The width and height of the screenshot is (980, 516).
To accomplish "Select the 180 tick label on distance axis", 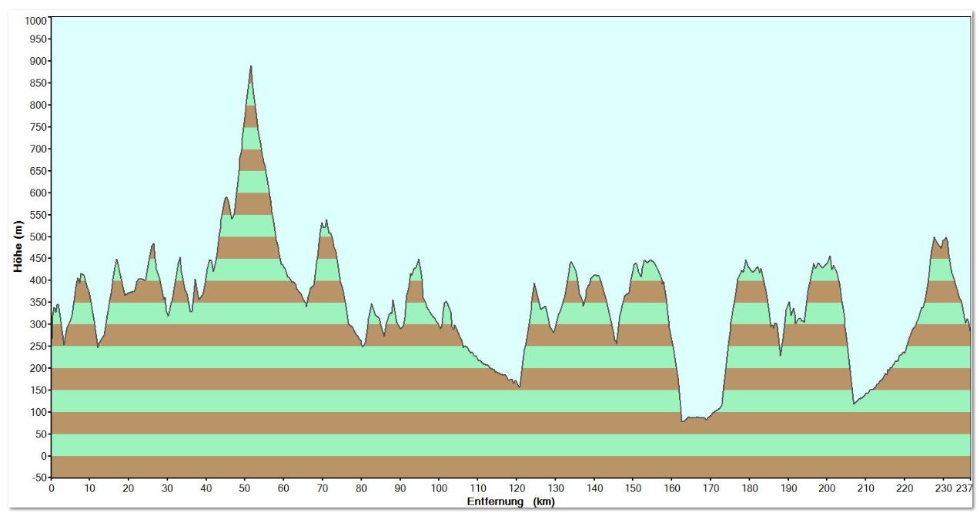I will [749, 488].
